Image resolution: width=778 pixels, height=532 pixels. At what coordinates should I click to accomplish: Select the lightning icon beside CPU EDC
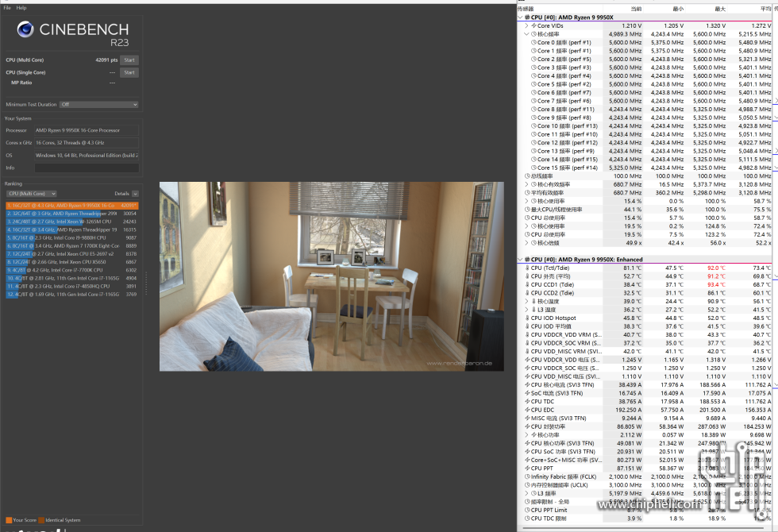tap(527, 410)
